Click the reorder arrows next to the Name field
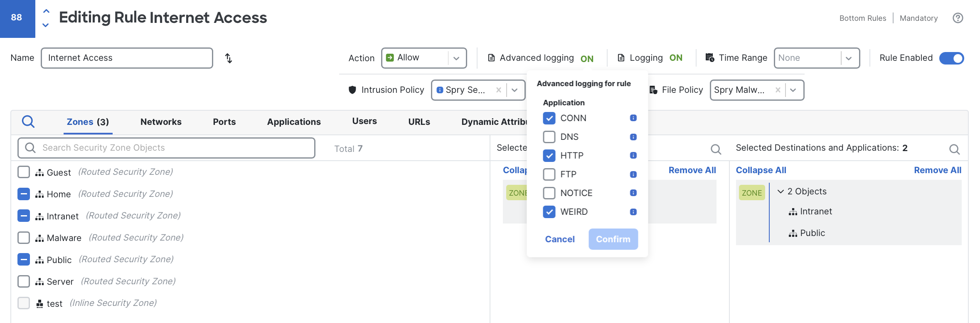The width and height of the screenshot is (980, 323). click(228, 58)
